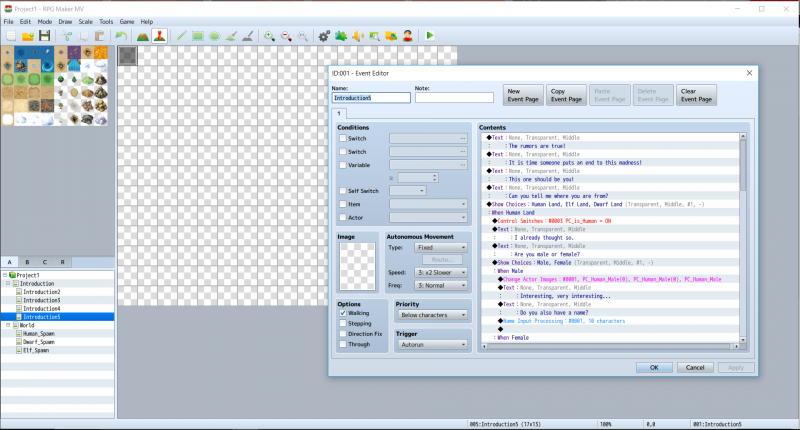Save project using floppy disk icon
Screen dimensions: 800x430
(45, 36)
